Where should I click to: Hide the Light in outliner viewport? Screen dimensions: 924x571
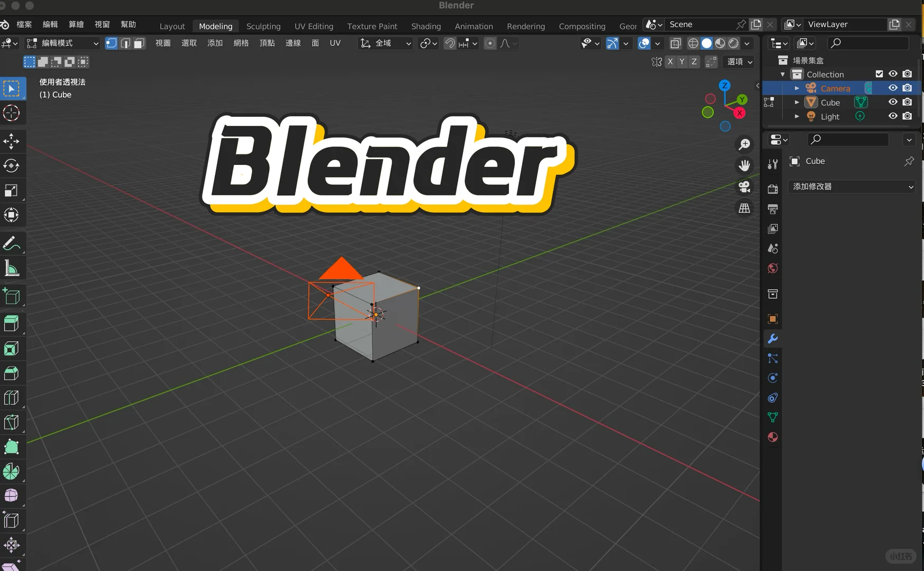pos(893,116)
